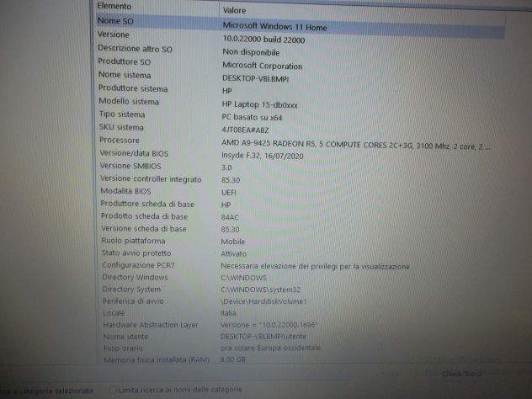The height and width of the screenshot is (399, 532).
Task: Select Hardware Abstraction Layer row label
Action: coord(151,325)
